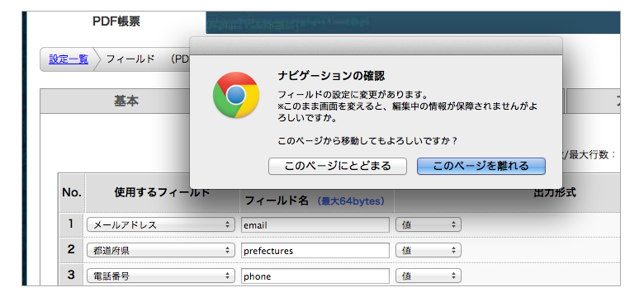Open the 都道府県 field dropdown
Screen dimensions: 644x297
coord(161,250)
